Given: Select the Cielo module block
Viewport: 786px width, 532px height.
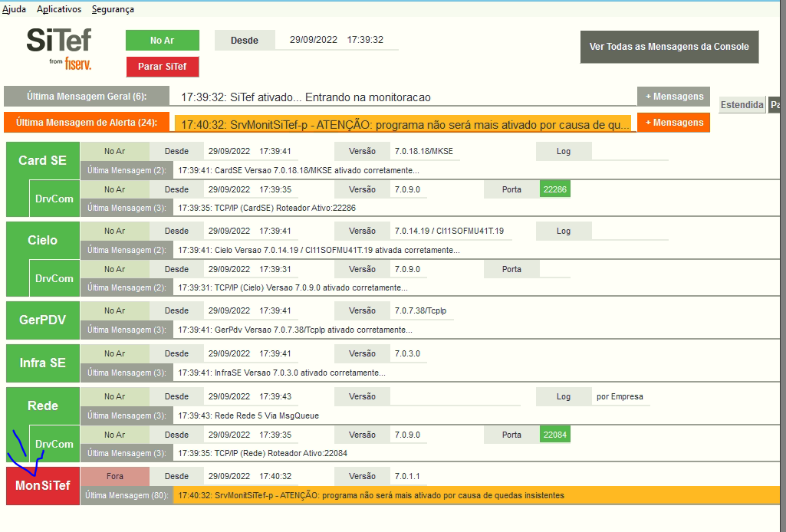Looking at the screenshot, I should (x=43, y=240).
